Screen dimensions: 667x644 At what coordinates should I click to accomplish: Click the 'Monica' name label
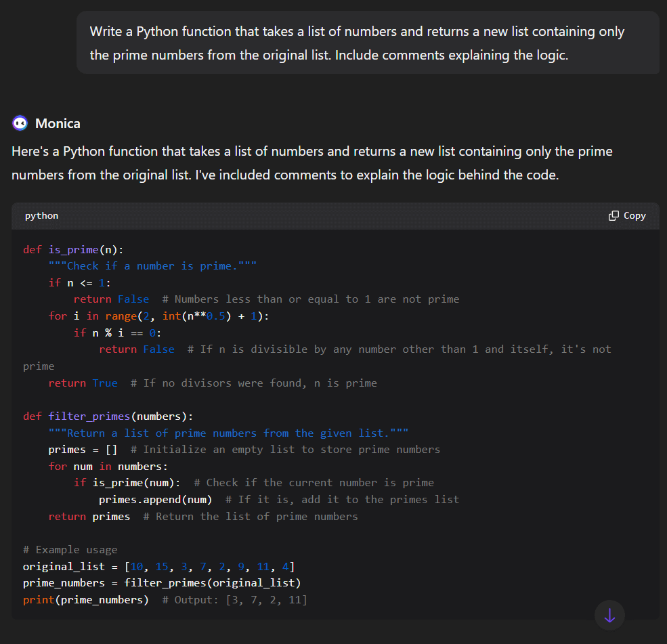click(x=58, y=123)
